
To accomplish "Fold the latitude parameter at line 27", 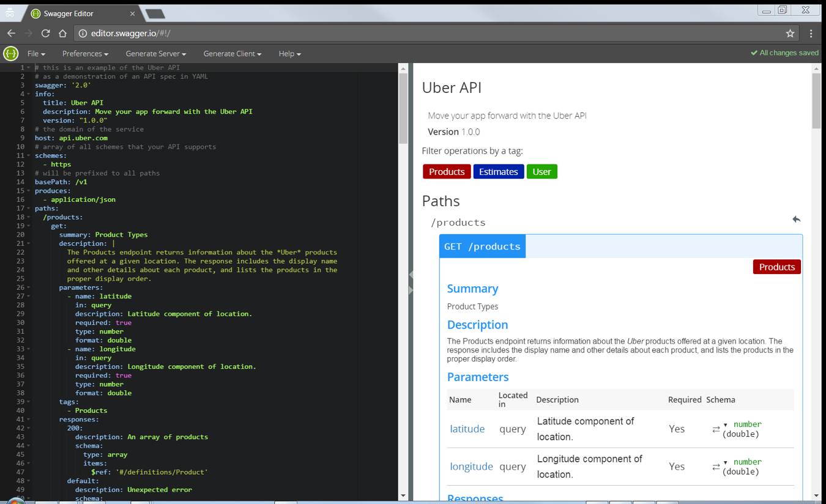I will click(28, 296).
